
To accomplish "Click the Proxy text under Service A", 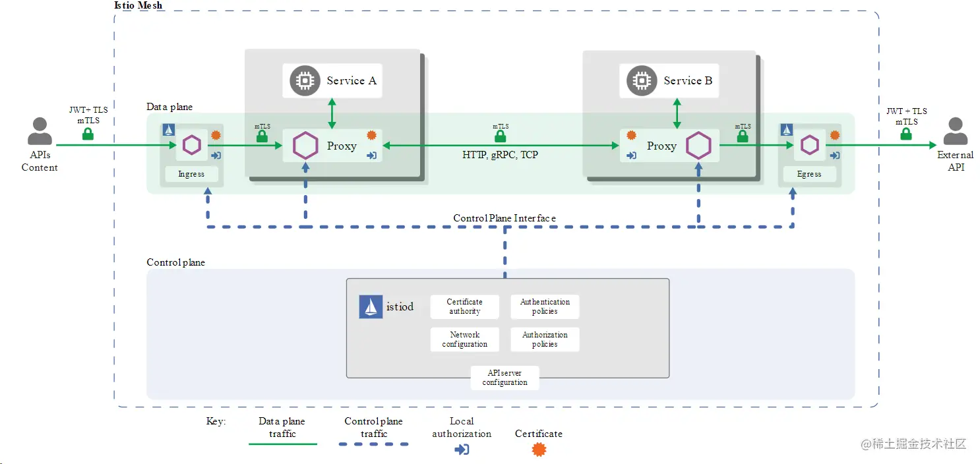I will pos(342,146).
